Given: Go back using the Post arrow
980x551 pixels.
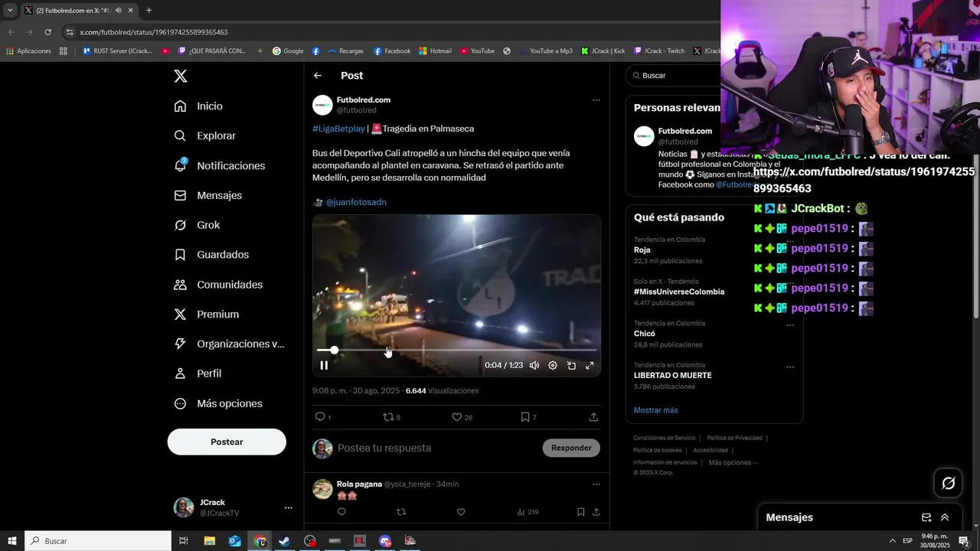Looking at the screenshot, I should pos(318,76).
